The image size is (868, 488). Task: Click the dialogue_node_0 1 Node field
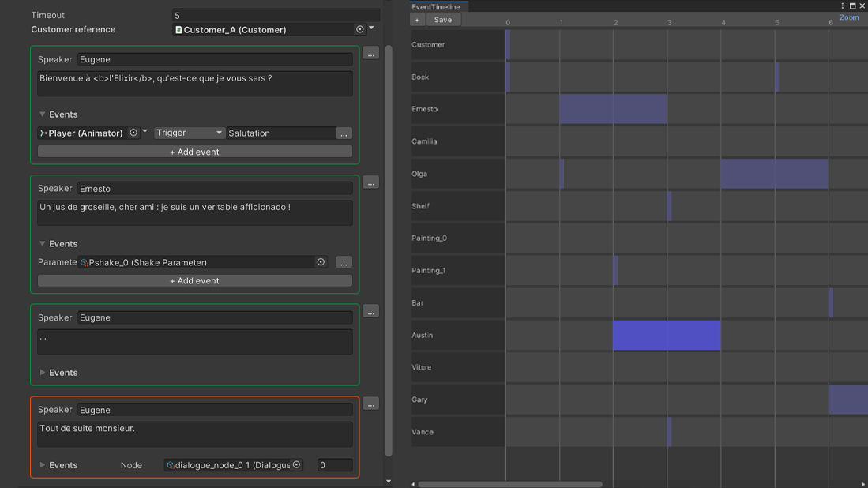coord(228,465)
